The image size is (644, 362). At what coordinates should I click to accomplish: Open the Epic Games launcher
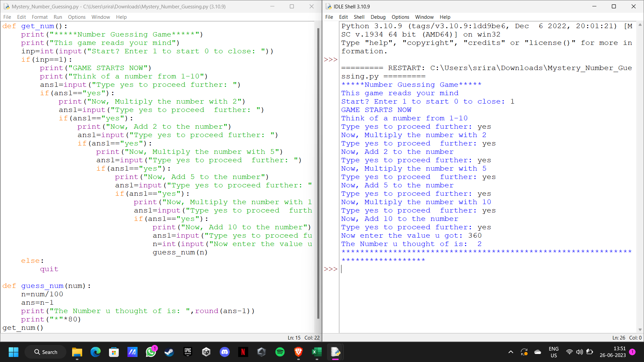point(188,352)
